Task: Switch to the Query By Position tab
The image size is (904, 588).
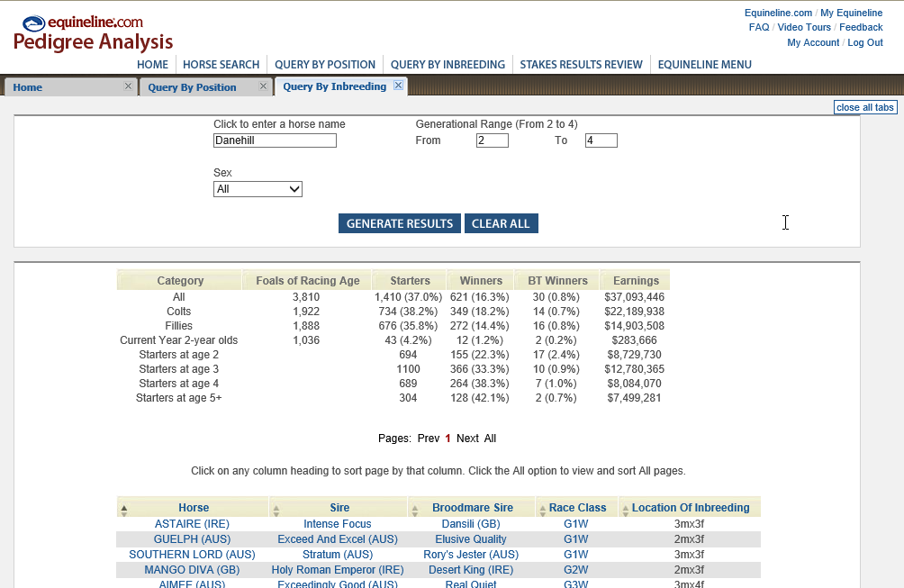Action: [x=192, y=87]
